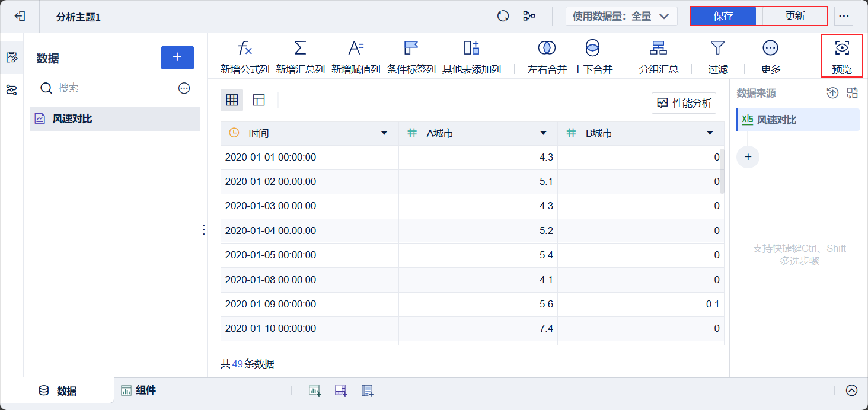Collapse bottom panel with the up-arrow circle
Viewport: 868px width, 410px height.
[x=851, y=390]
